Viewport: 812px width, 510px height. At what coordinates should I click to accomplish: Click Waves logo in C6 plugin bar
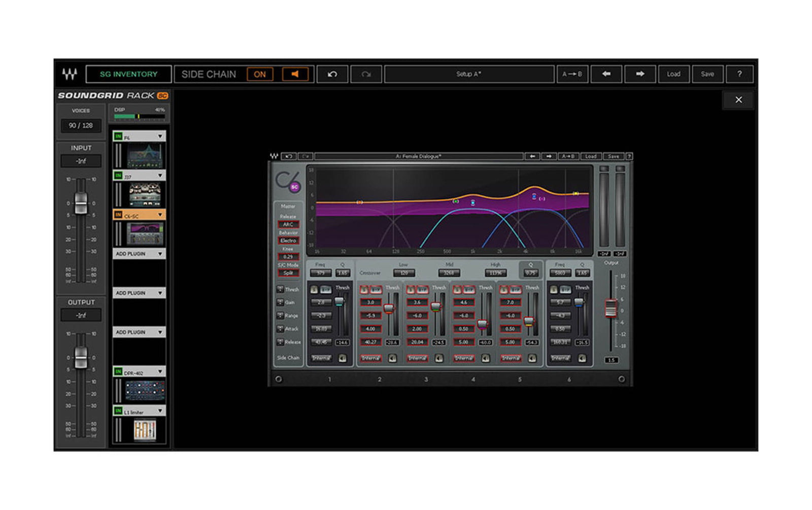pyautogui.click(x=275, y=156)
